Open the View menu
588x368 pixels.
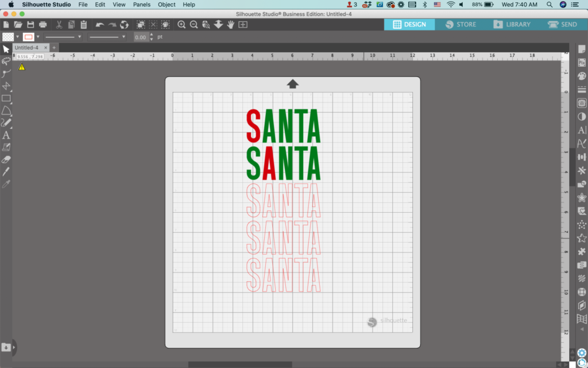coord(119,5)
